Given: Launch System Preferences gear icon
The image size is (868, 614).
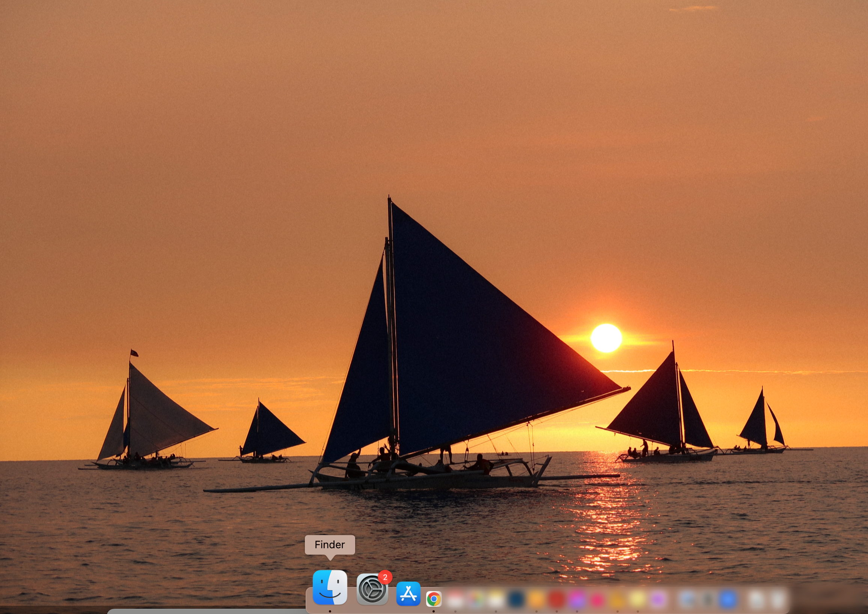Looking at the screenshot, I should (x=372, y=590).
